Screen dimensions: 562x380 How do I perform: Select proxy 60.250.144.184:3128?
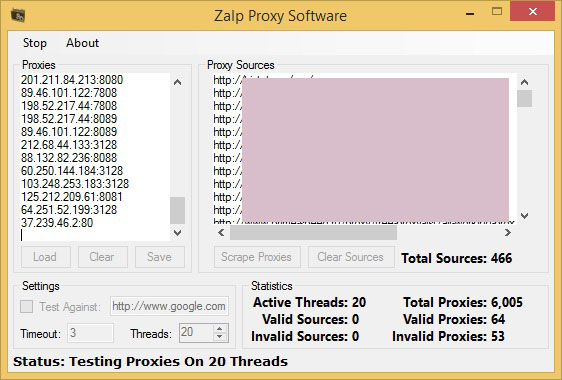tap(72, 171)
